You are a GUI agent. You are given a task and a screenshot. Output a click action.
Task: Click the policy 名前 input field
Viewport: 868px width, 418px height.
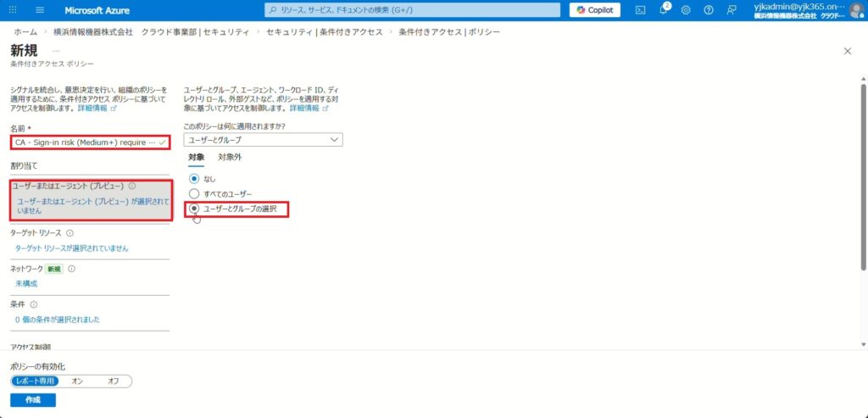tap(83, 142)
